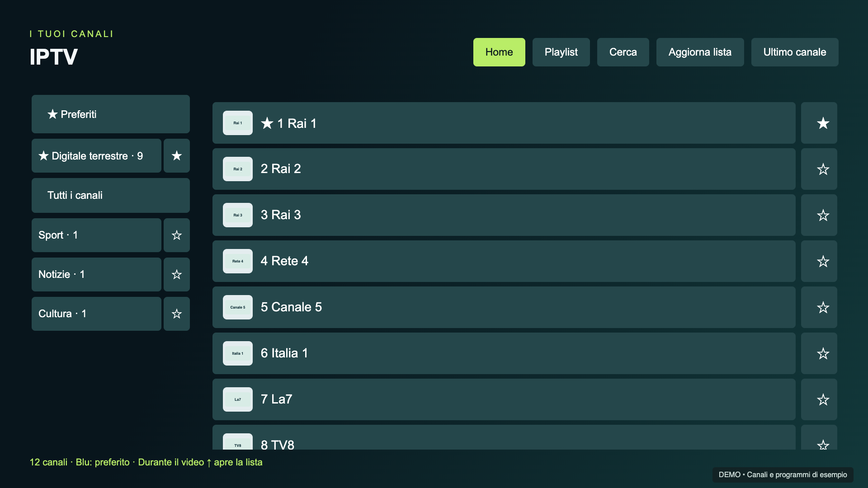Click the Rai 1 logo thumbnail
This screenshot has width=868, height=488.
pos(238,123)
